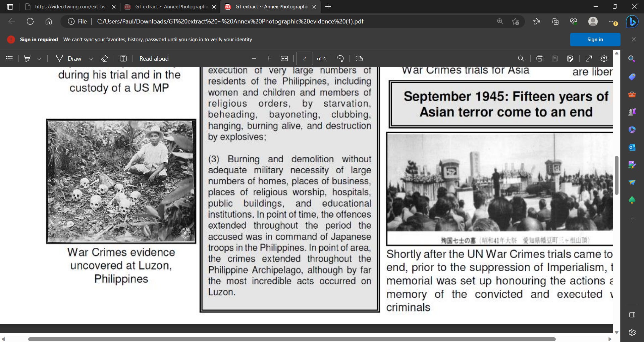This screenshot has height=342, width=644.
Task: Select the Erase tool
Action: (104, 58)
